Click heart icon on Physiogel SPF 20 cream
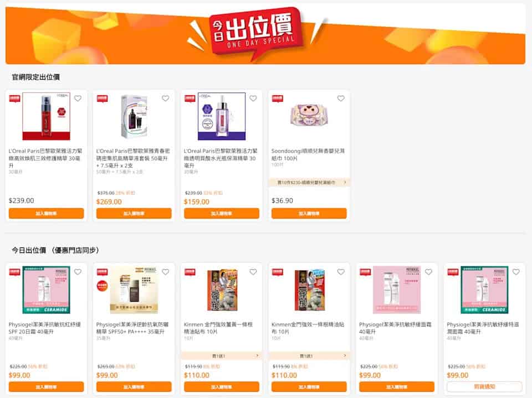 click(78, 272)
